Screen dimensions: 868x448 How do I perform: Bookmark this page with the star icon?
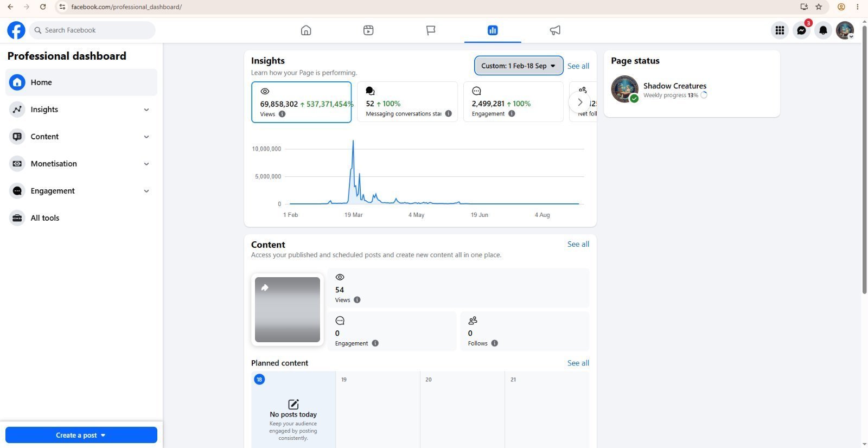click(819, 7)
